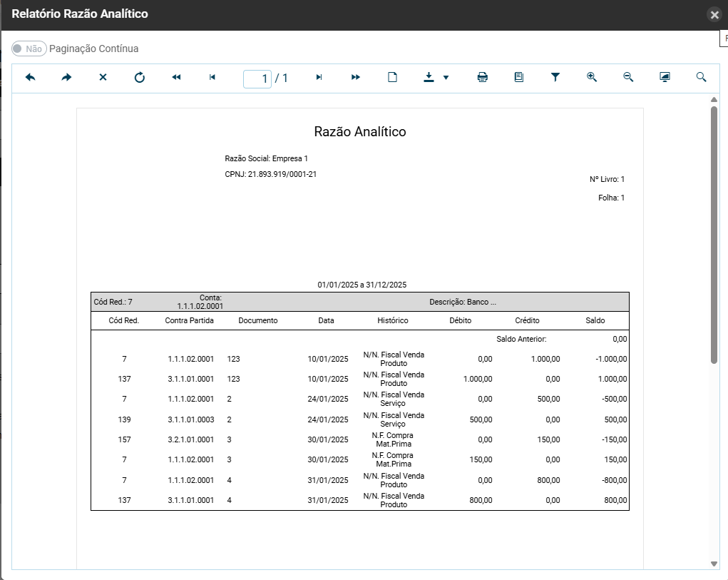Jump to the last page
Image resolution: width=728 pixels, height=580 pixels.
click(x=356, y=78)
